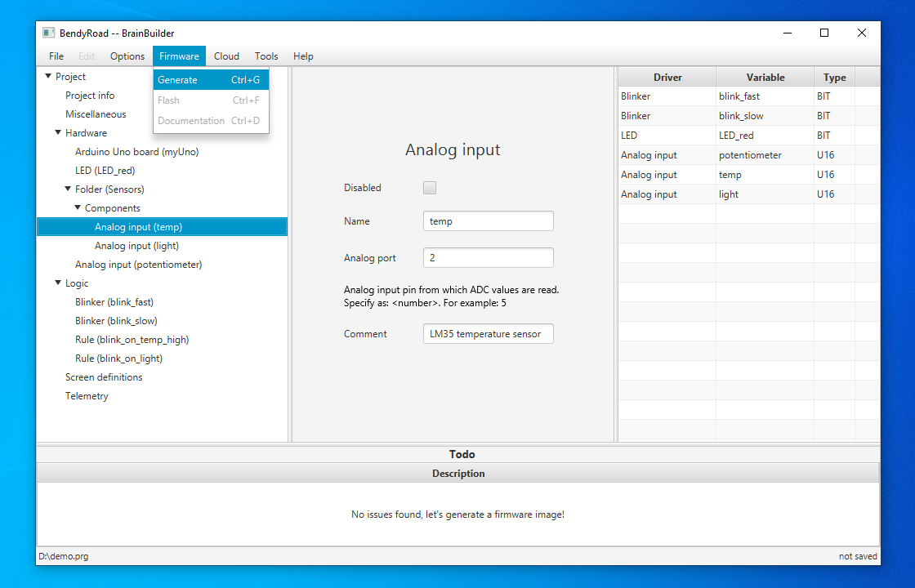Open Screen definitions in the tree
This screenshot has width=915, height=588.
(x=104, y=377)
